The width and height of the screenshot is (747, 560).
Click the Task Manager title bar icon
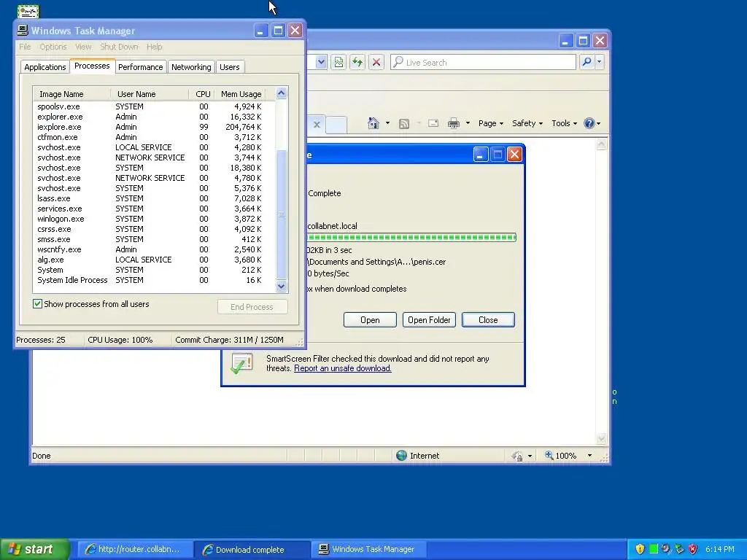tap(23, 31)
